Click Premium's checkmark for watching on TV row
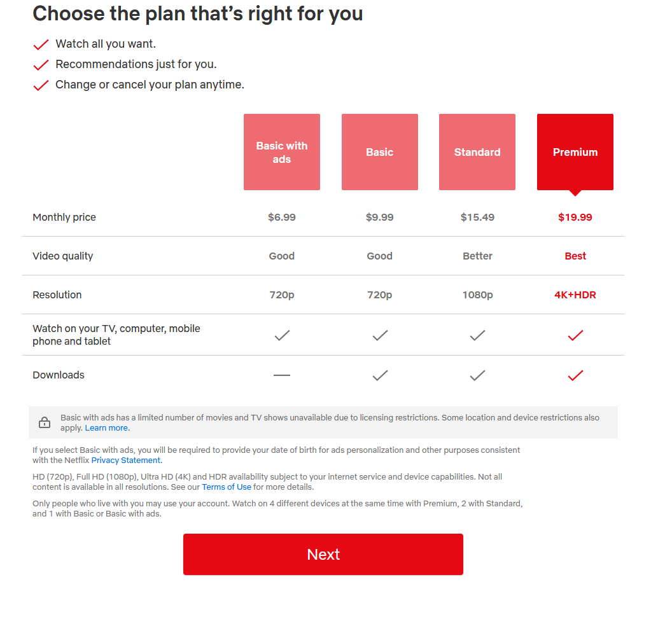The width and height of the screenshot is (672, 617). pyautogui.click(x=575, y=336)
